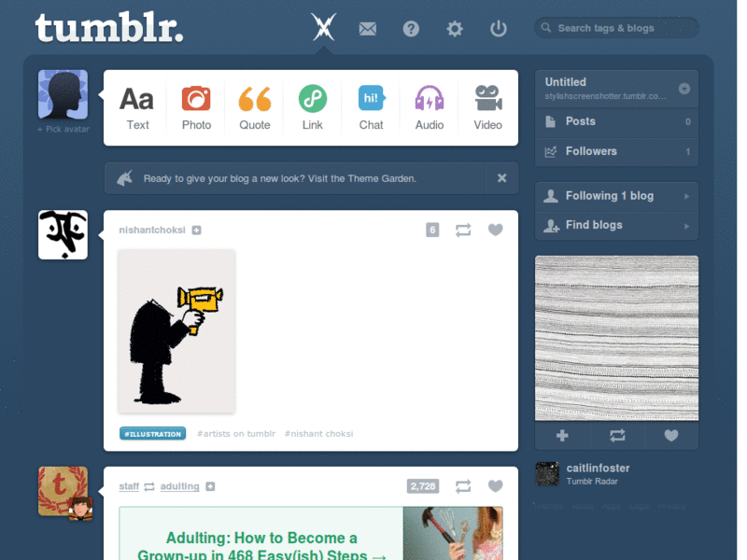The image size is (747, 560).
Task: Open the Followers section in the sidebar
Action: pyautogui.click(x=616, y=152)
